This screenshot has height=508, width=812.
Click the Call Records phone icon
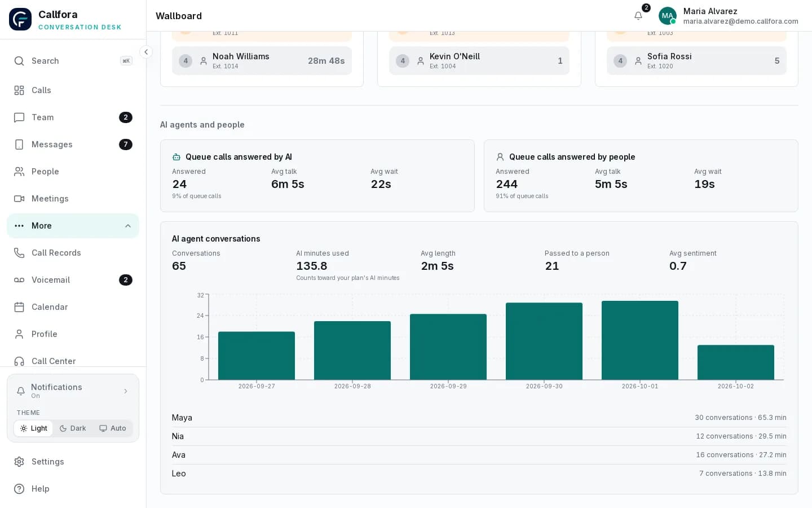19,253
